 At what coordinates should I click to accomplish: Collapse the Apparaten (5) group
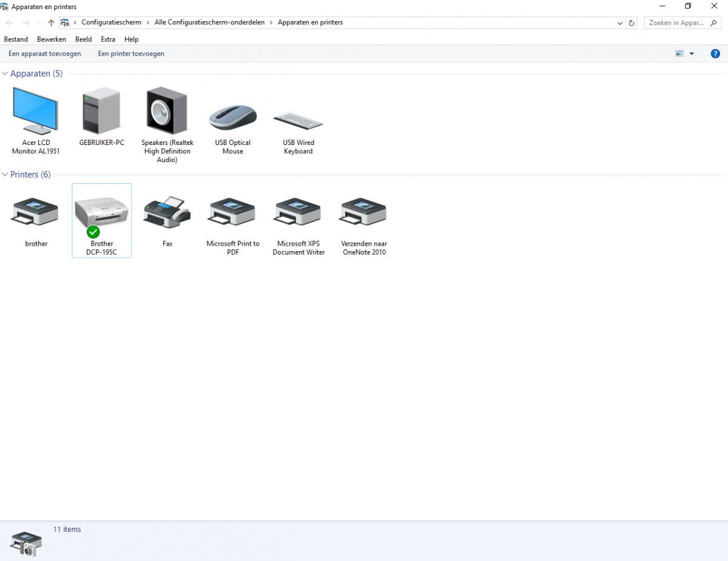pos(5,73)
